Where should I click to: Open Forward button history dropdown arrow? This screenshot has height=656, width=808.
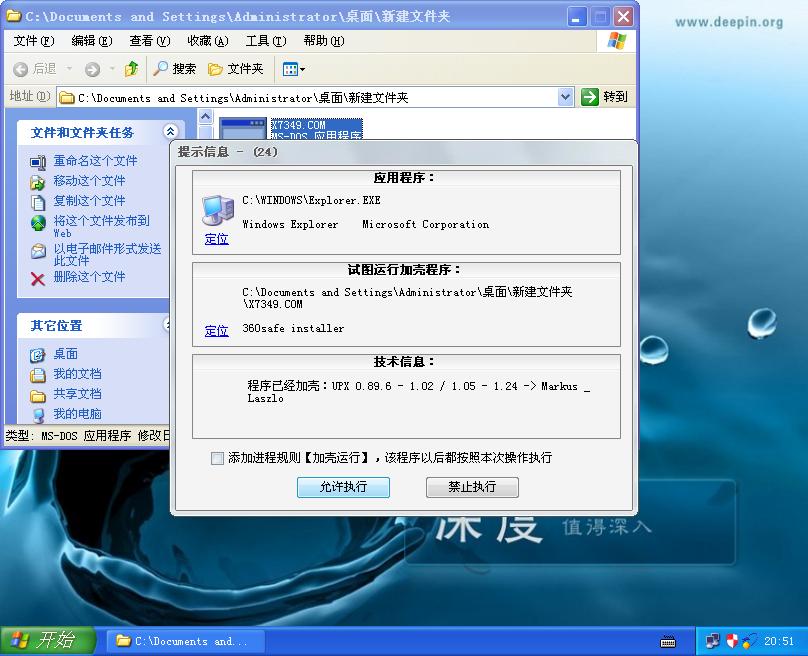112,69
